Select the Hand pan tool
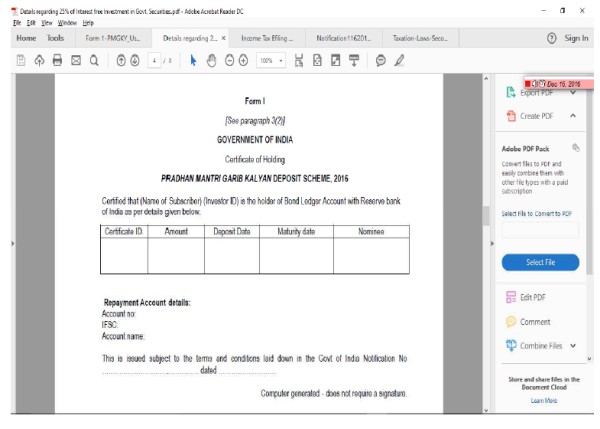Screen dimensions: 600x429 click(x=211, y=61)
